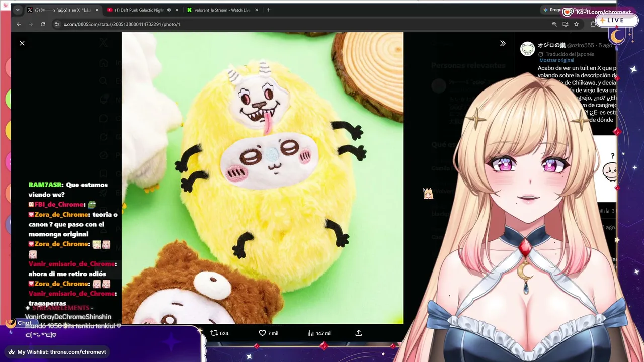
Task: Click the 'Traducido del japonés' label
Action: click(571, 54)
